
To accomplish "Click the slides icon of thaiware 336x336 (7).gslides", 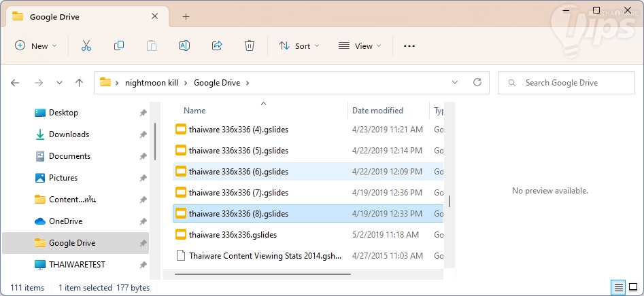I will click(x=181, y=192).
